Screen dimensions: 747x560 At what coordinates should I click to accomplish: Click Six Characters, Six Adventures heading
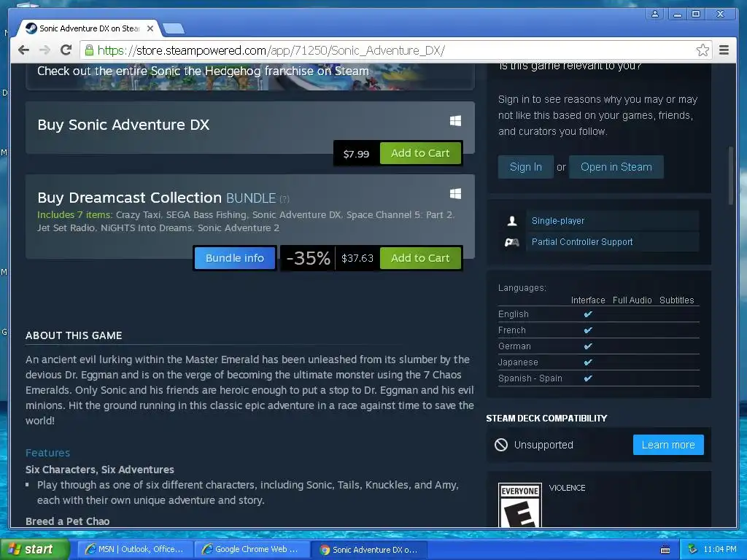click(99, 470)
